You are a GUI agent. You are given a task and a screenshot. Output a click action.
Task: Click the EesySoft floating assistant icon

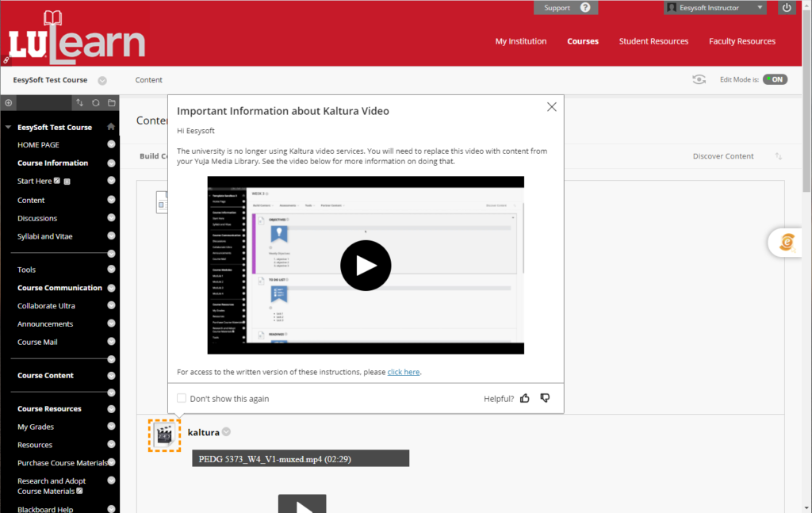[x=787, y=242]
